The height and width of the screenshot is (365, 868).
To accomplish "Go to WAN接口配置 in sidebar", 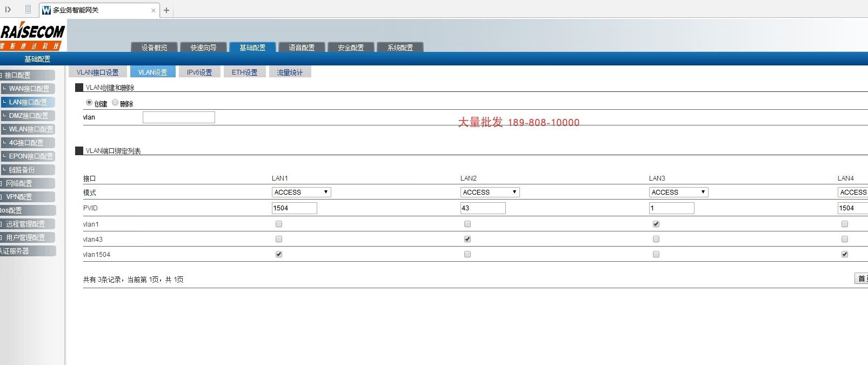I will [29, 89].
